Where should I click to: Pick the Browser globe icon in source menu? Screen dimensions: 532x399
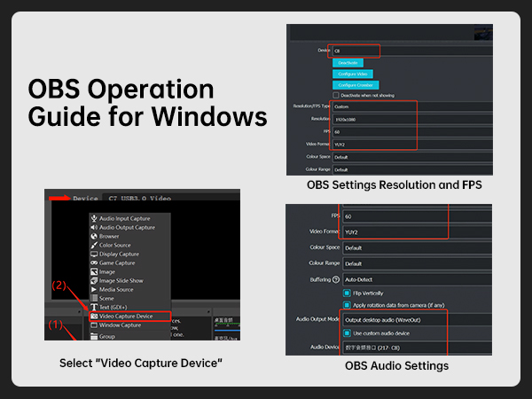tap(94, 236)
